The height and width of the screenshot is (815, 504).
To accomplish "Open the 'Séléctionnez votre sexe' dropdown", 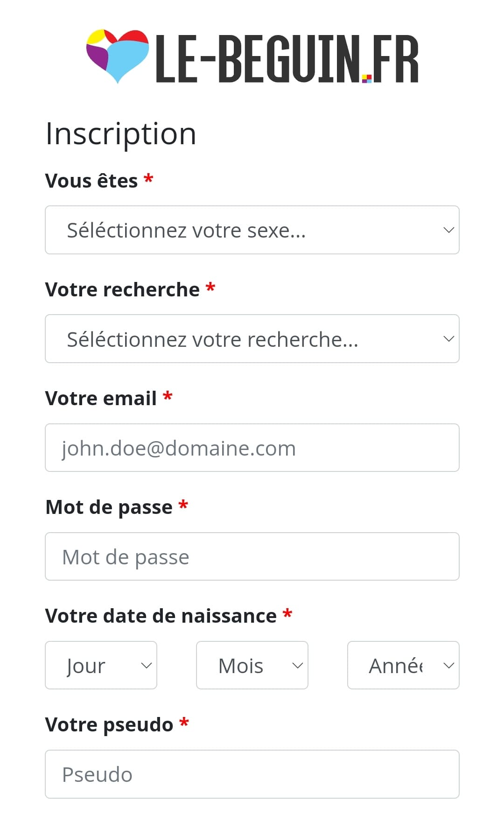I will 252,230.
